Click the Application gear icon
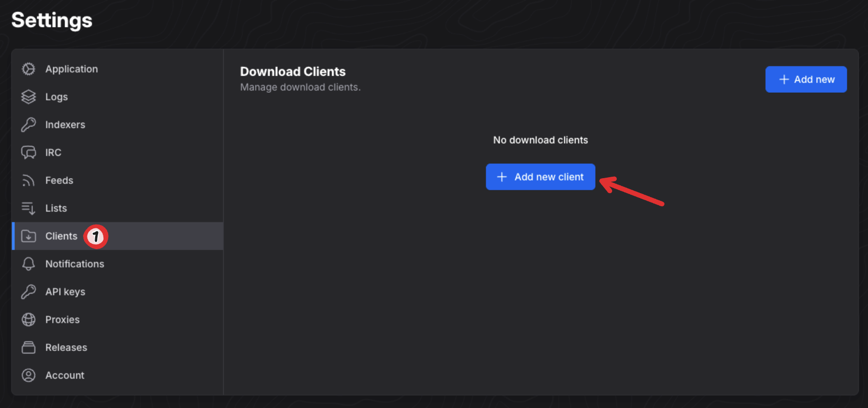868x408 pixels. [x=28, y=69]
